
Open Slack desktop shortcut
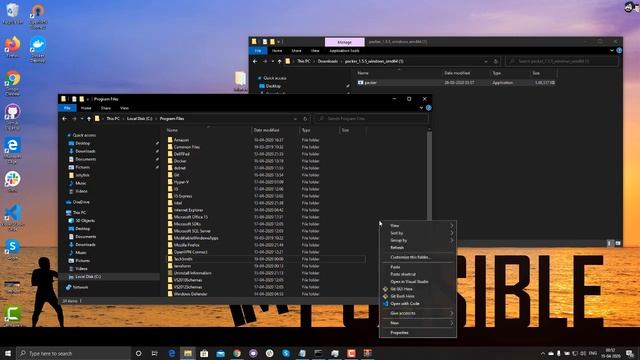pos(13,182)
